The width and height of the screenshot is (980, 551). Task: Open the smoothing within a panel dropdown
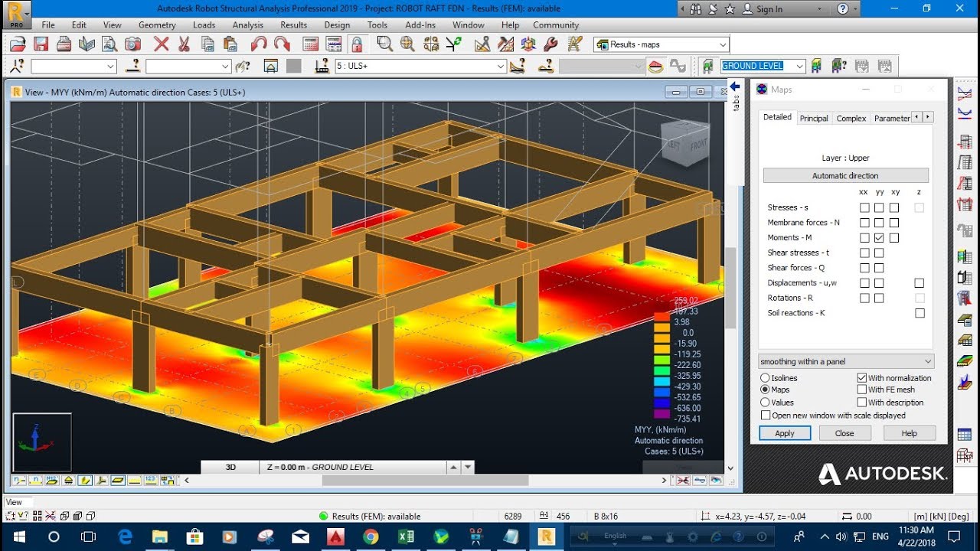pos(928,361)
